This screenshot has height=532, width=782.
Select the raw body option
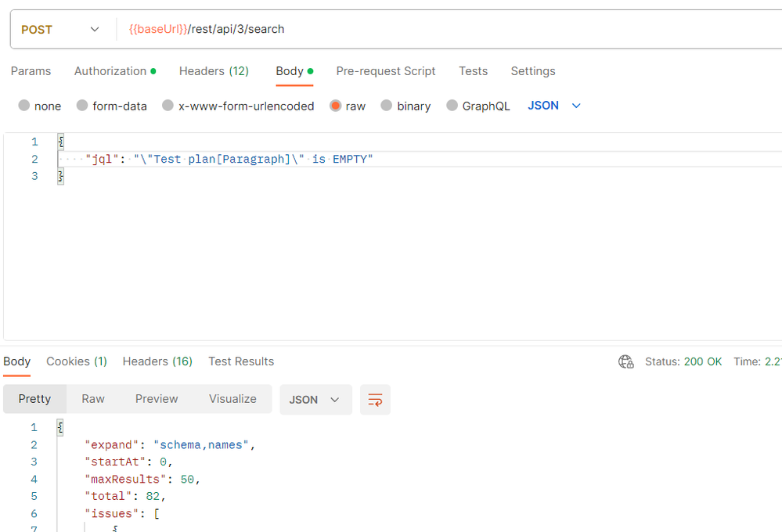click(x=348, y=106)
